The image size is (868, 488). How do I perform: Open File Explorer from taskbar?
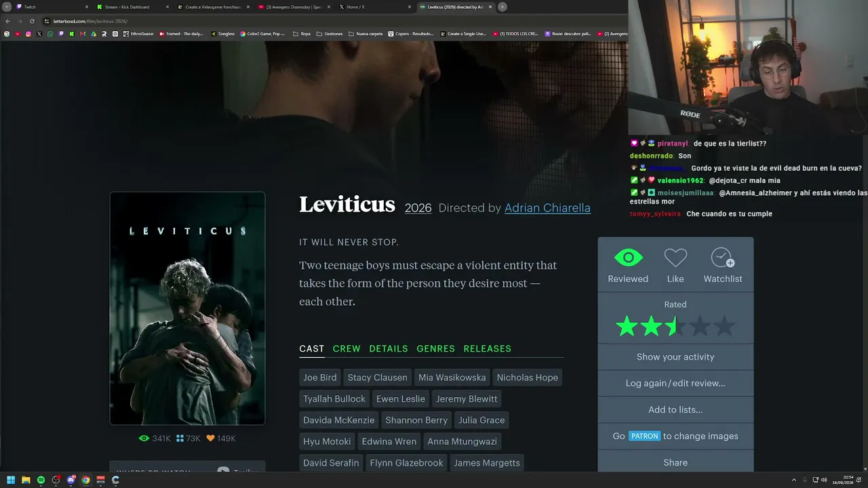coord(26,480)
